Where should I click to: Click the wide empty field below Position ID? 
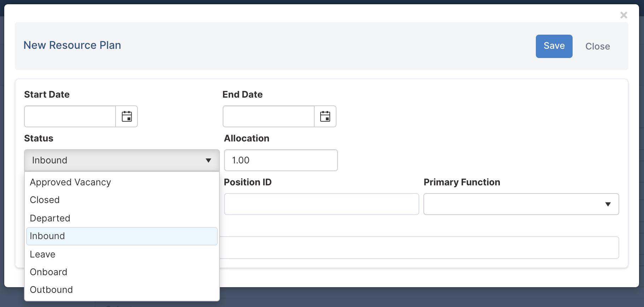click(x=419, y=248)
